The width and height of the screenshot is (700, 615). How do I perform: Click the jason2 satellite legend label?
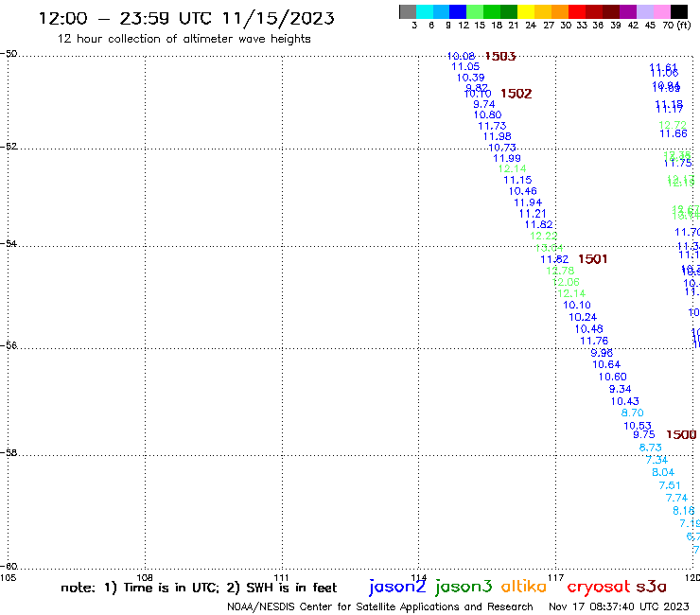tap(397, 588)
